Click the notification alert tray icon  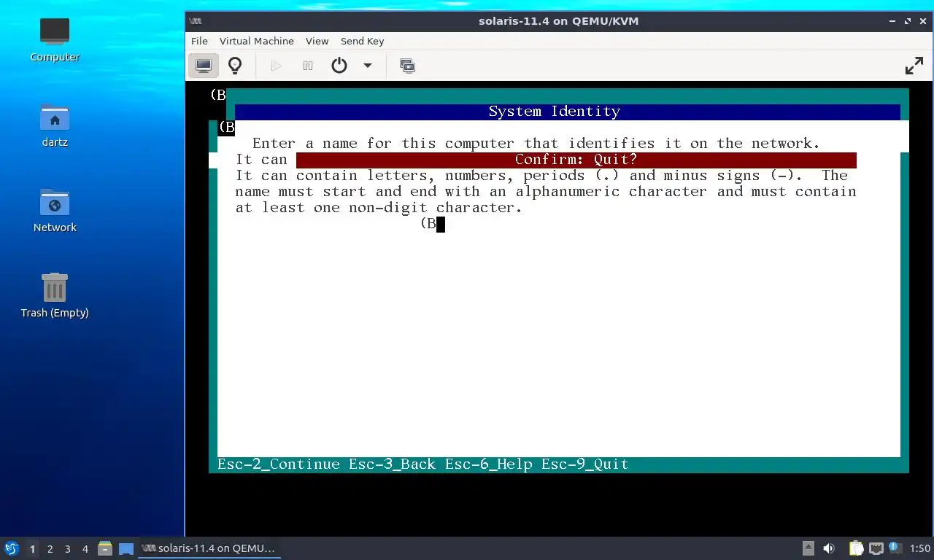click(895, 548)
